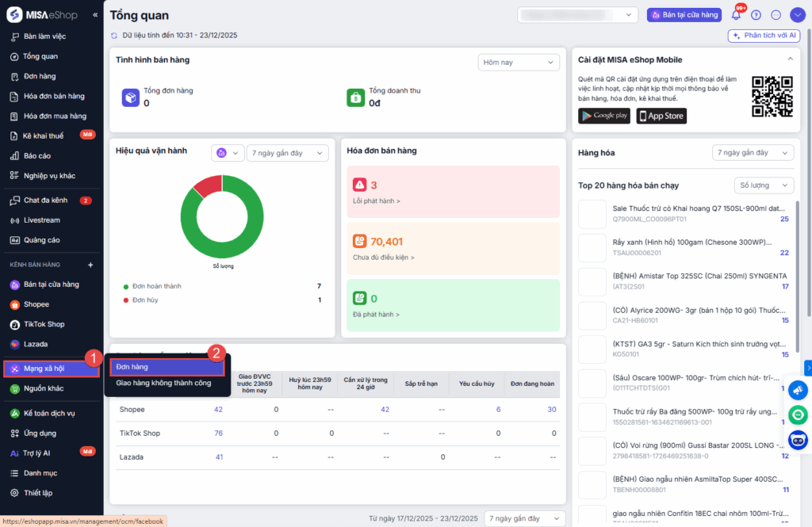Click the Nguồn khác icon
The image size is (812, 527).
[x=14, y=389]
